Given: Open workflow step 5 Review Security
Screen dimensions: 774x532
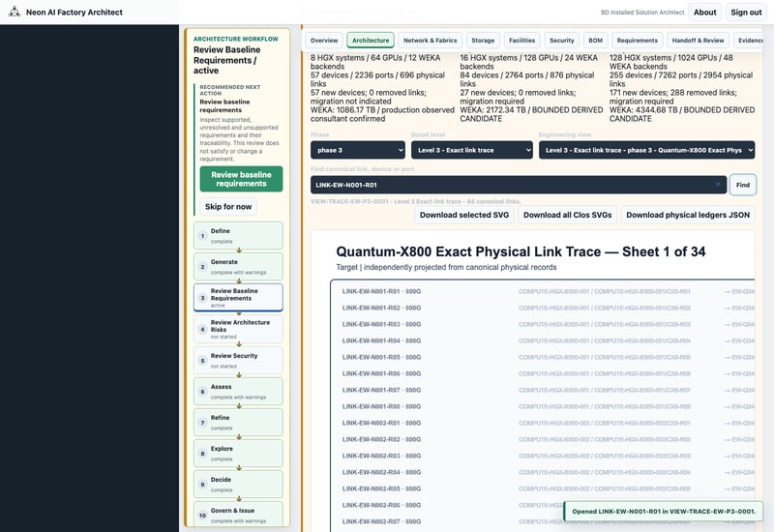Looking at the screenshot, I should (238, 360).
